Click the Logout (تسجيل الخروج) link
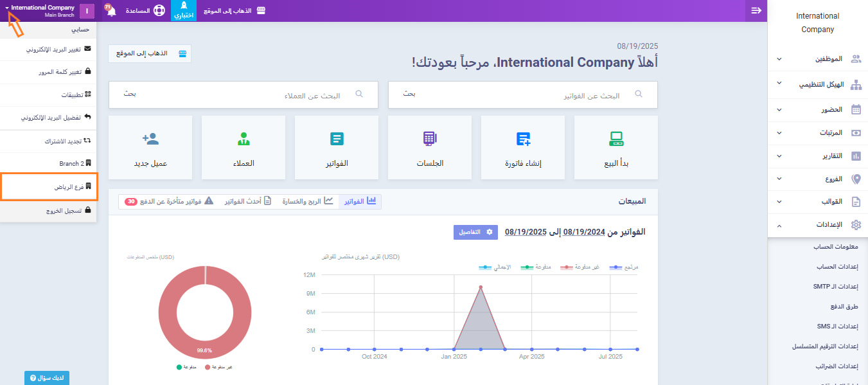Screen dimensions: 868x385 [x=49, y=210]
